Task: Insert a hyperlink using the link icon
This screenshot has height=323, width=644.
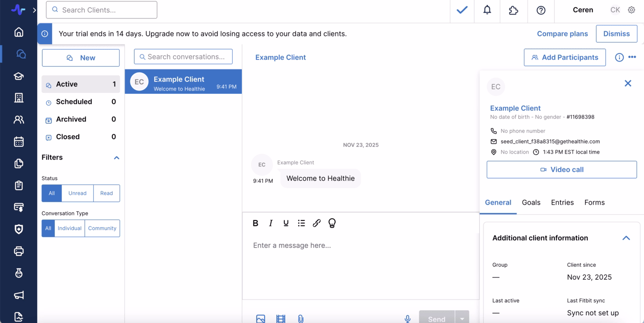Action: pyautogui.click(x=316, y=223)
